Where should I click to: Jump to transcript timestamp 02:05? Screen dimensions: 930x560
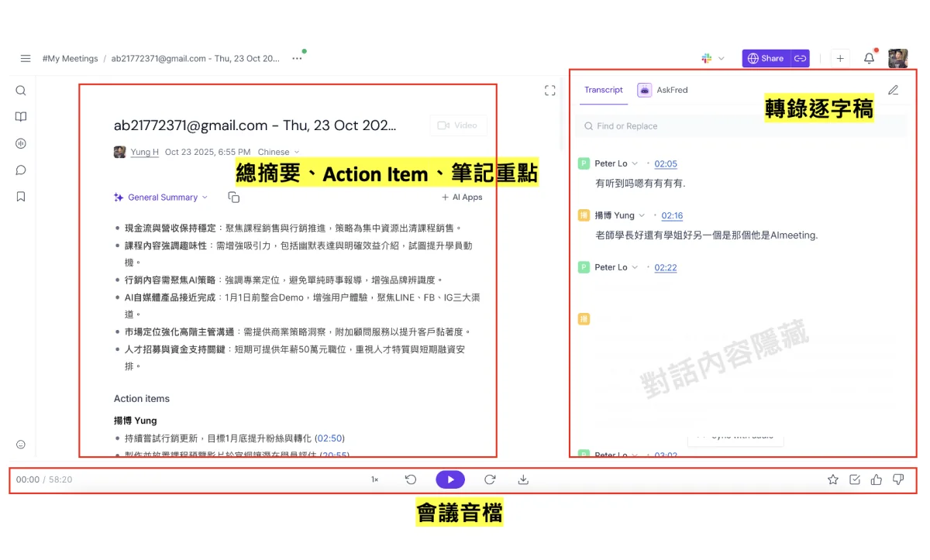(666, 163)
